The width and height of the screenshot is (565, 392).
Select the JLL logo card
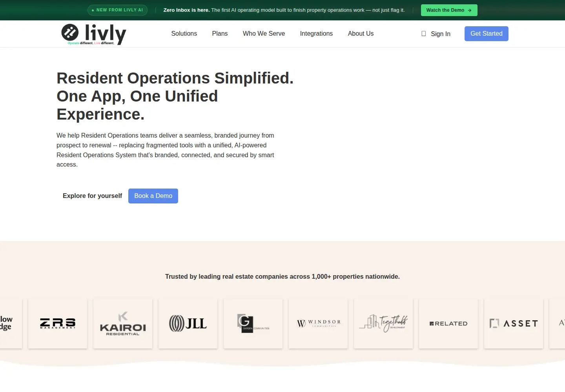coord(188,323)
